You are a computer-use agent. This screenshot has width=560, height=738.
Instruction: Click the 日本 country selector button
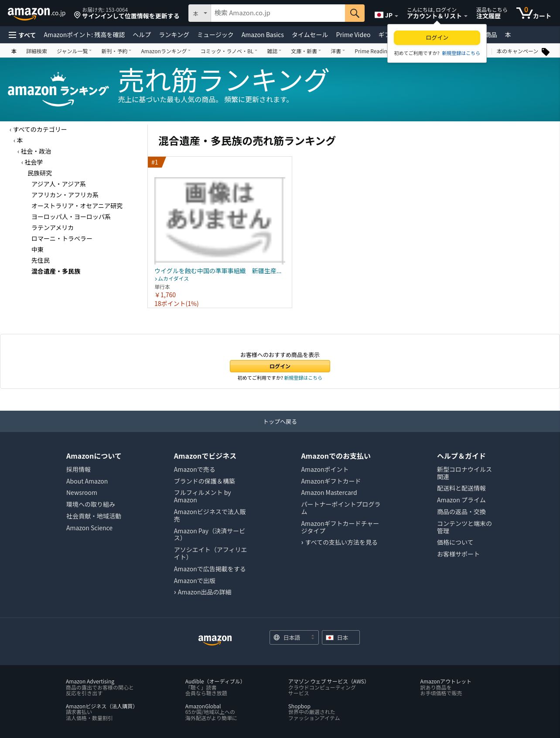click(x=341, y=638)
